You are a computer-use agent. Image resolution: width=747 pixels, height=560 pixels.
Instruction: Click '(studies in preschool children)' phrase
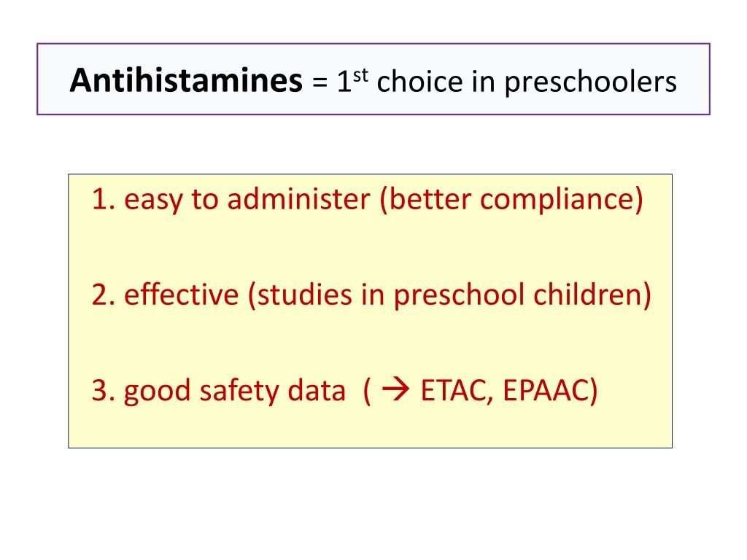[x=449, y=295]
